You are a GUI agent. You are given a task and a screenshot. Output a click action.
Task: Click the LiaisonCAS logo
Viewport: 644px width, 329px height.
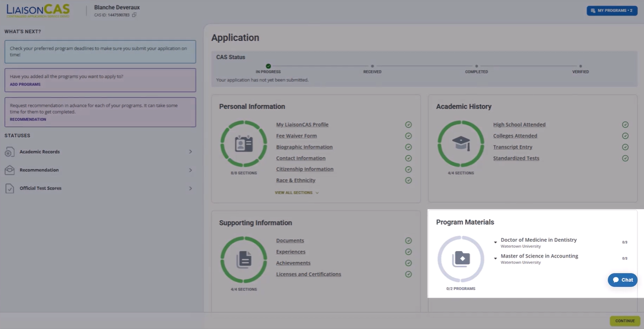38,10
